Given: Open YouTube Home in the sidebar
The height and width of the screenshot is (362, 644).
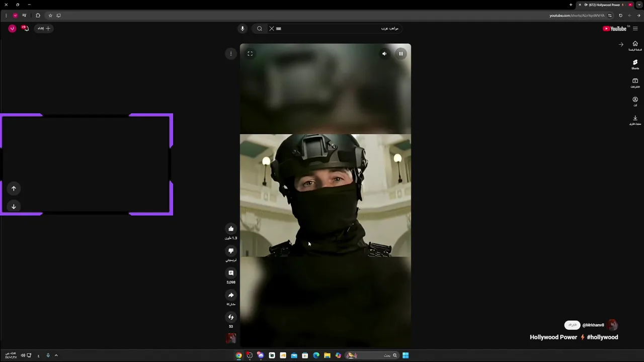Looking at the screenshot, I should click(x=635, y=46).
